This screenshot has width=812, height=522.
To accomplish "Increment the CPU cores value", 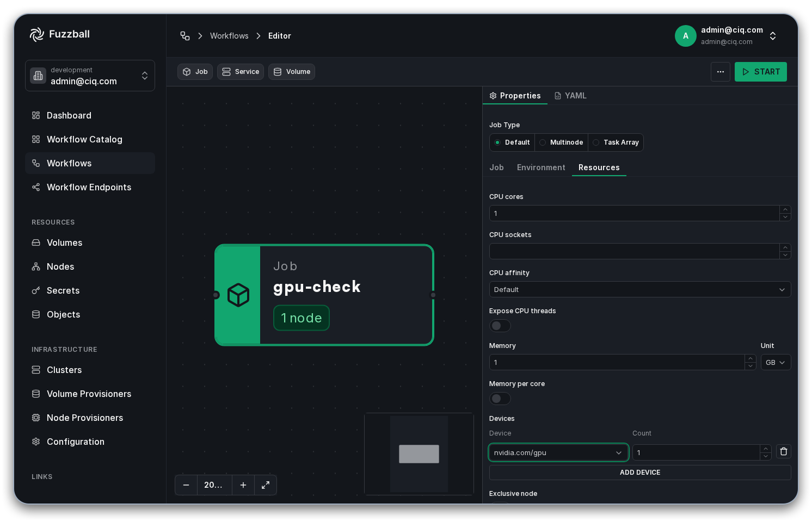I will point(785,209).
